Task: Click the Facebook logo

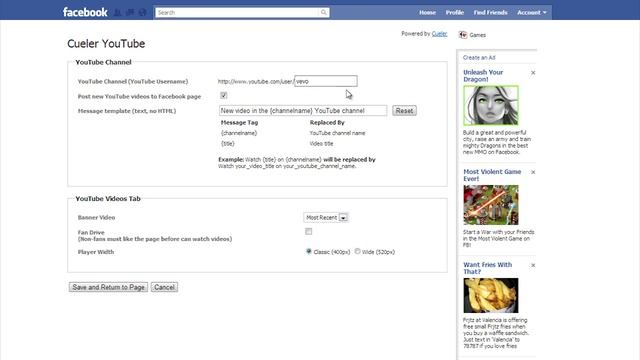Action: click(x=85, y=12)
